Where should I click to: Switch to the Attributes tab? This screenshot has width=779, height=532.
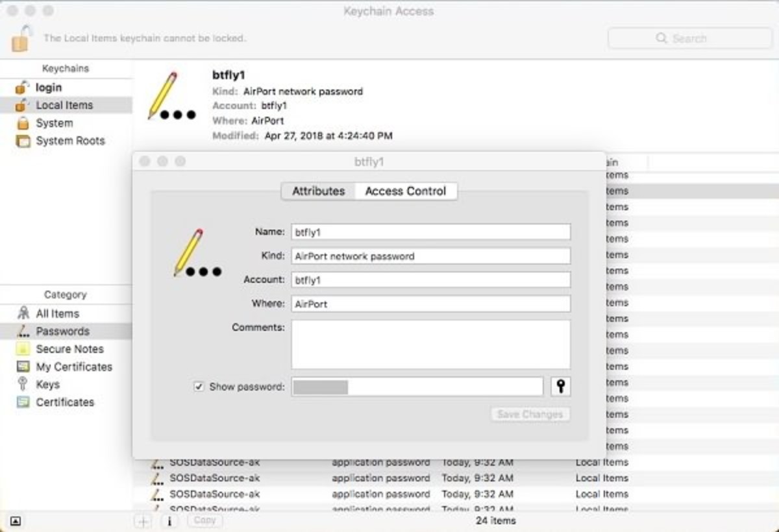[x=317, y=191]
